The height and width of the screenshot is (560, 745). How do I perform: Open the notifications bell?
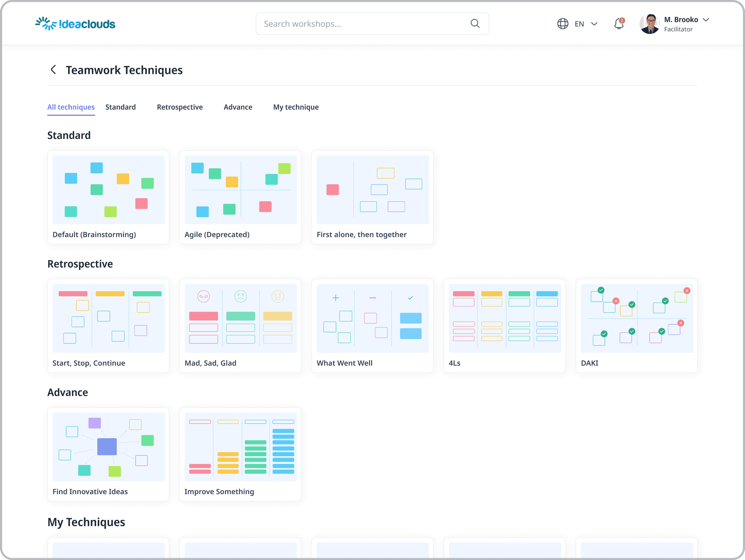click(x=619, y=24)
